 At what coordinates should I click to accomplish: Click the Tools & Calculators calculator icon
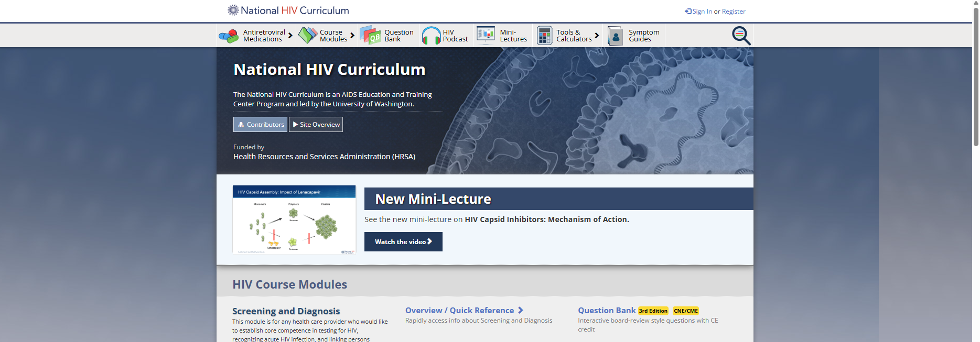click(545, 36)
